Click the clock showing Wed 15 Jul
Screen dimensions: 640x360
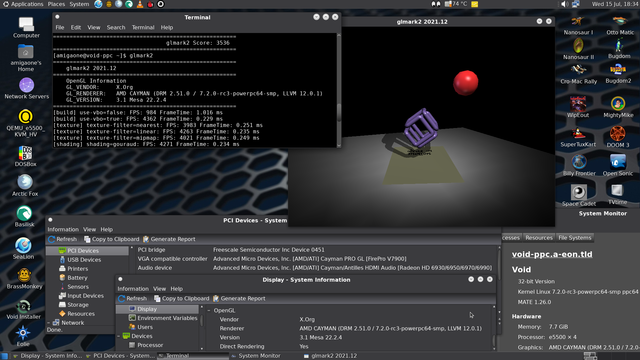615,4
